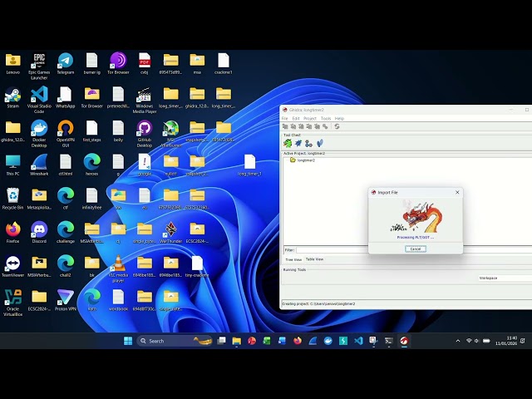Select the heroes Edge shortcut
Screen dimensions: 532x399
coord(92,165)
